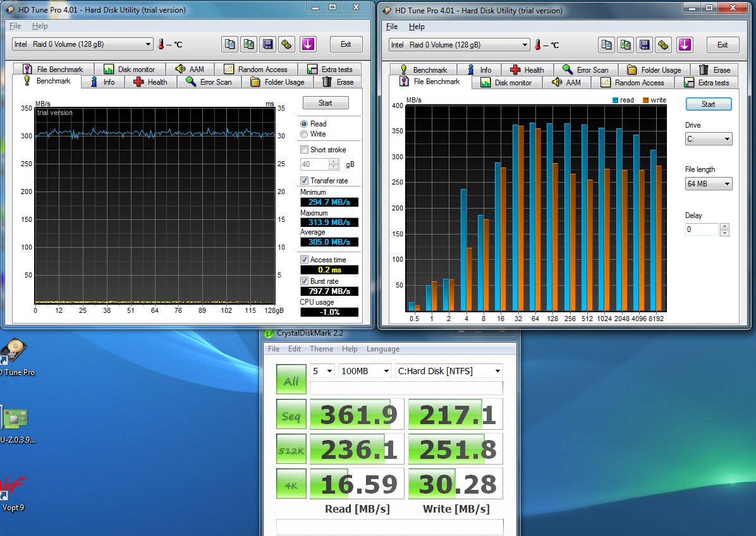Click title bar icon of Benchmark HD Tune window

tap(9, 9)
